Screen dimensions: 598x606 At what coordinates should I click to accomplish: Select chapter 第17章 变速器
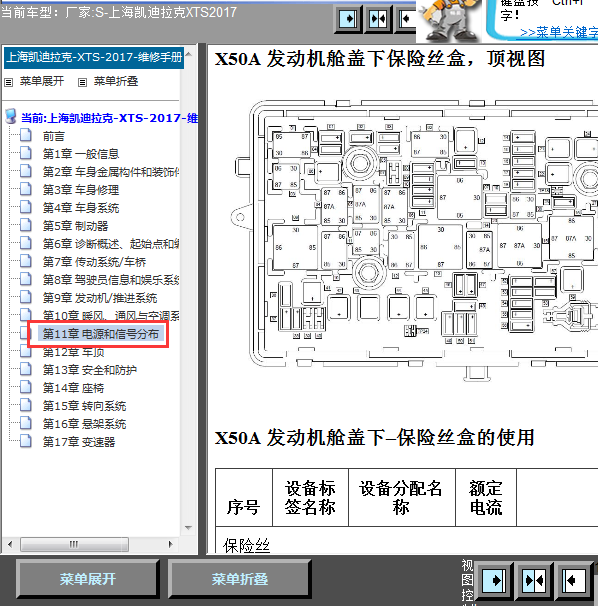coord(79,442)
